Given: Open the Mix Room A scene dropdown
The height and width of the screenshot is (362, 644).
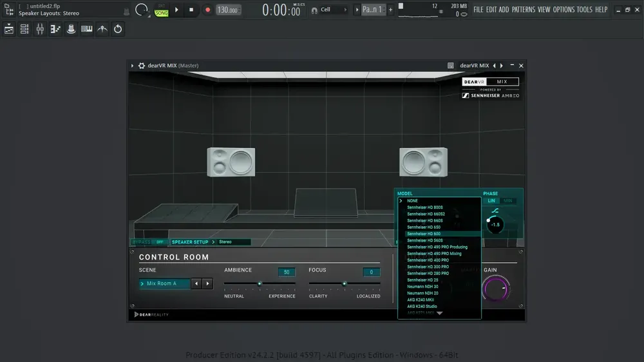Looking at the screenshot, I should click(x=164, y=283).
